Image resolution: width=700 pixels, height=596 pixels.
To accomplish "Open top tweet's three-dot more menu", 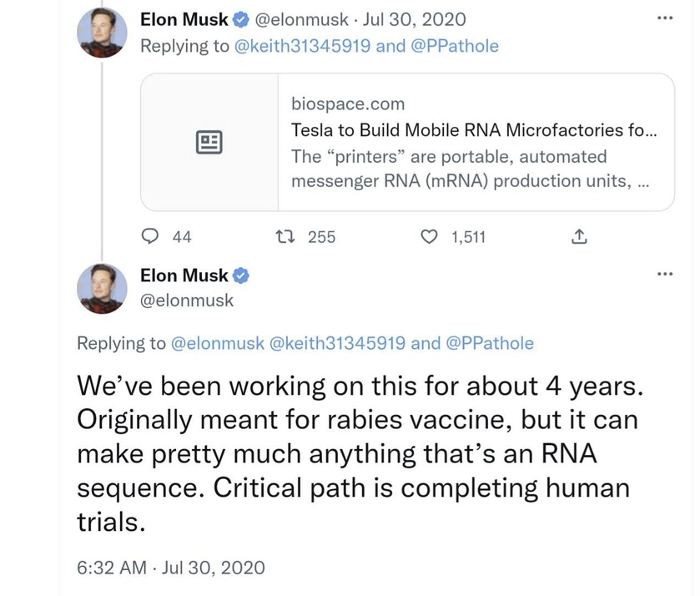I will [x=664, y=18].
